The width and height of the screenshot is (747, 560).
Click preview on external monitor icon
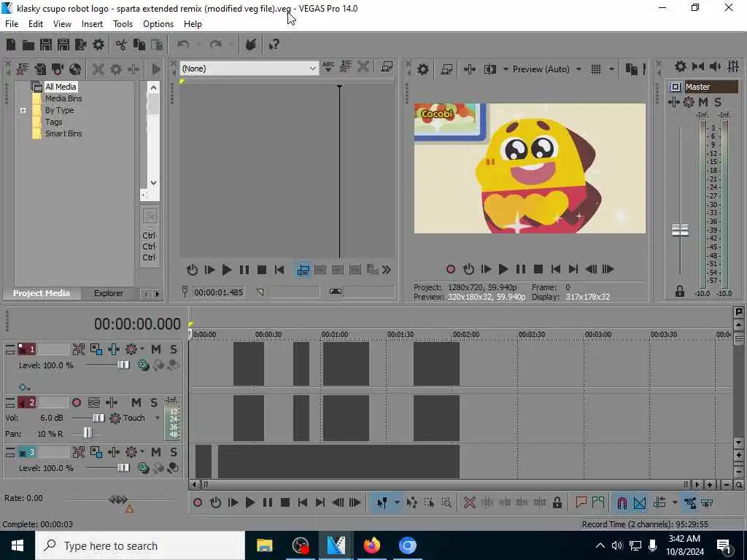click(x=446, y=69)
